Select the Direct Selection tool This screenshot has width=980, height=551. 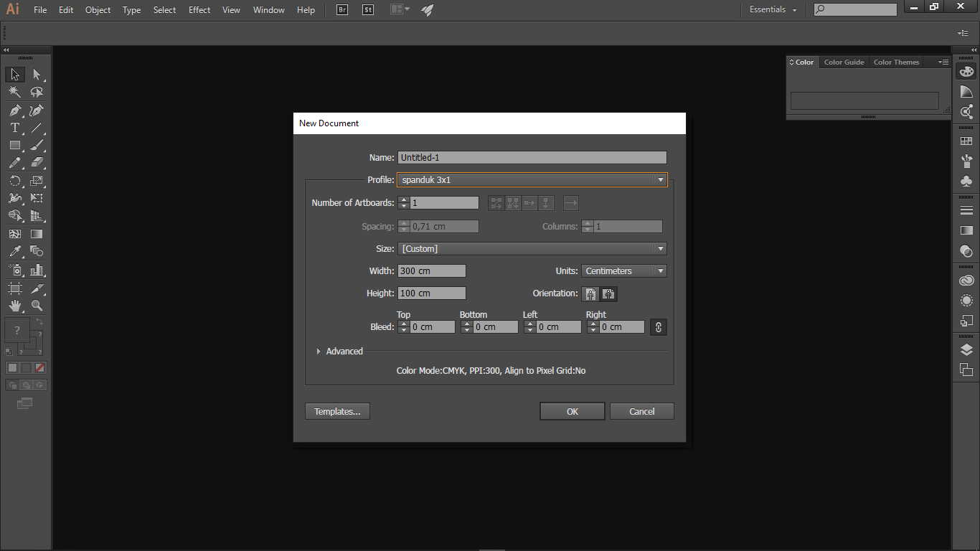tap(37, 75)
